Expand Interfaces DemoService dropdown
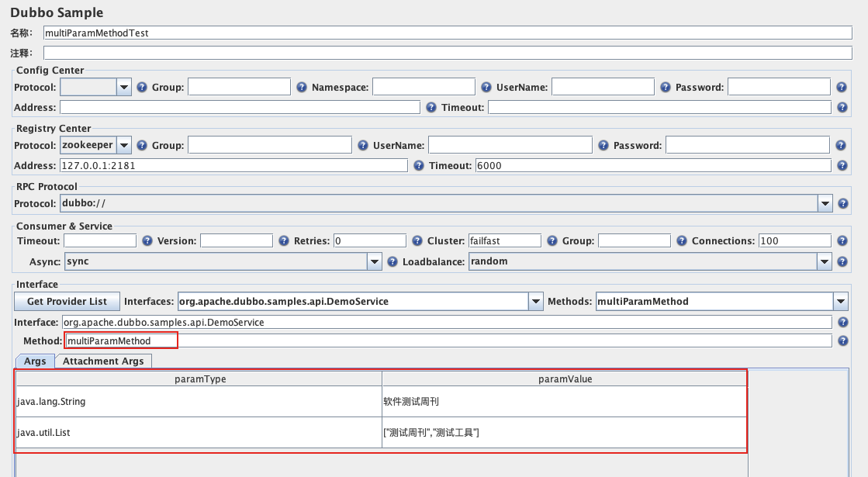This screenshot has width=868, height=477. coord(535,302)
